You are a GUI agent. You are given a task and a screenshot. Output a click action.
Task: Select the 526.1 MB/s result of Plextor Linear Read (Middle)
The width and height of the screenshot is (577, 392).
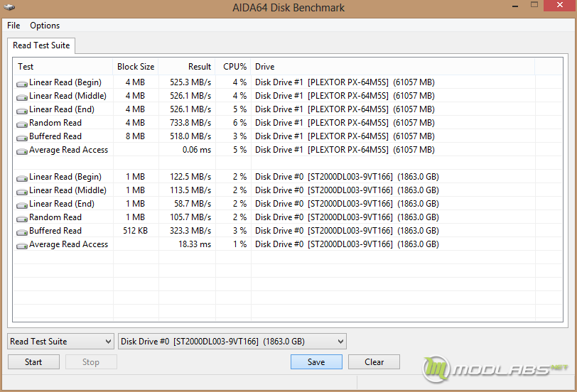point(190,96)
